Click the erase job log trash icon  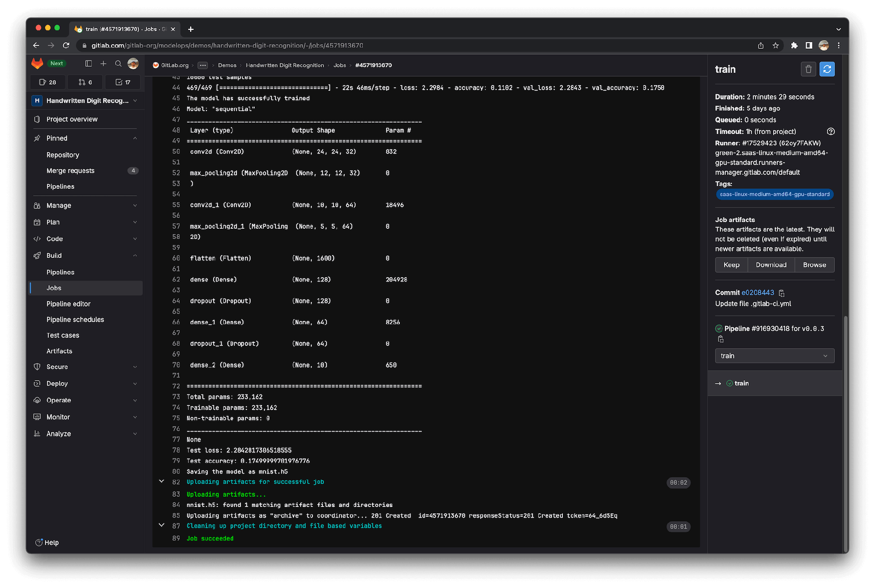(808, 69)
